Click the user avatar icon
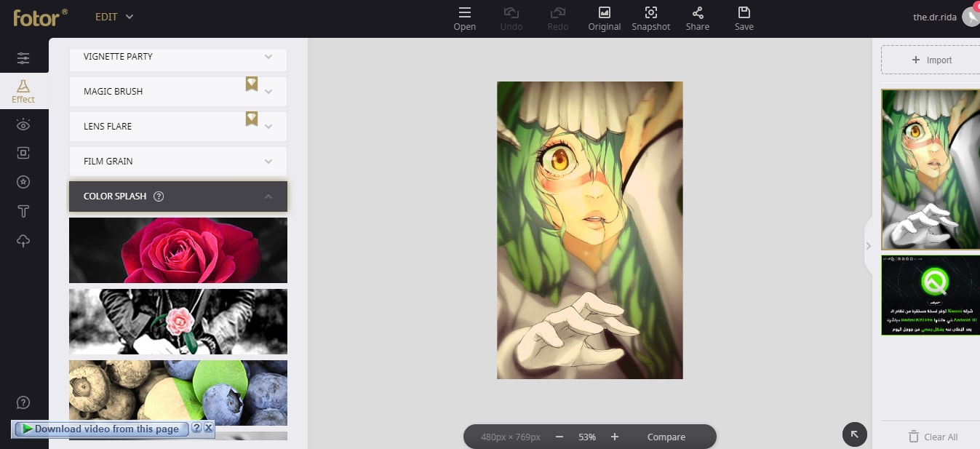 click(971, 17)
